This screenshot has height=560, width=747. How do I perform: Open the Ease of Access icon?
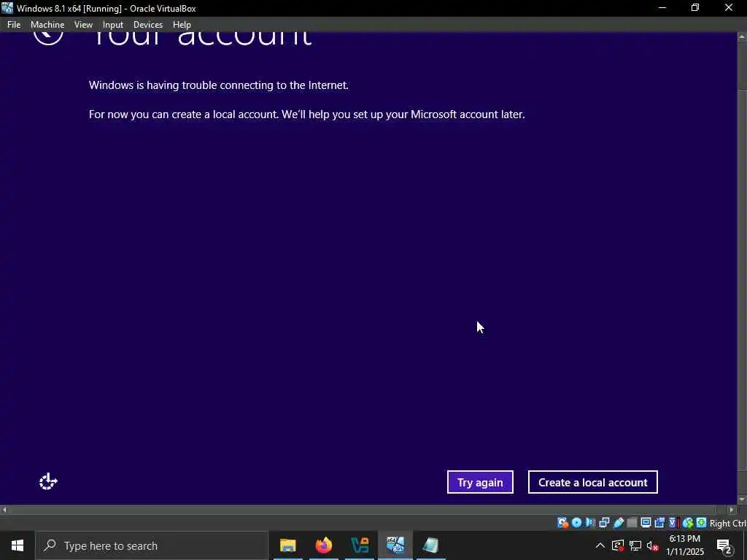[48, 482]
